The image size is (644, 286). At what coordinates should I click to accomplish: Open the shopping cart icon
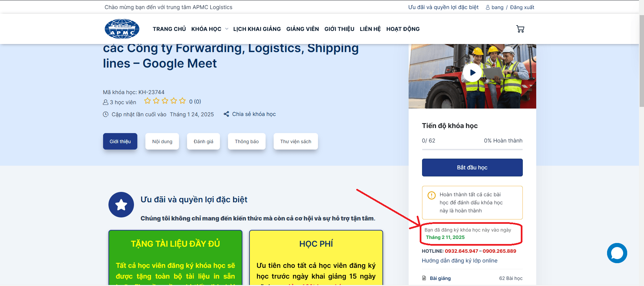coord(520,29)
